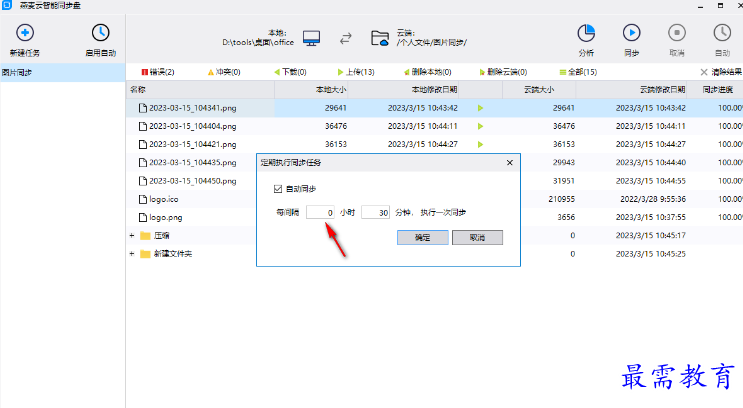Click the file icon of logo.png
The image size is (743, 408).
(143, 218)
